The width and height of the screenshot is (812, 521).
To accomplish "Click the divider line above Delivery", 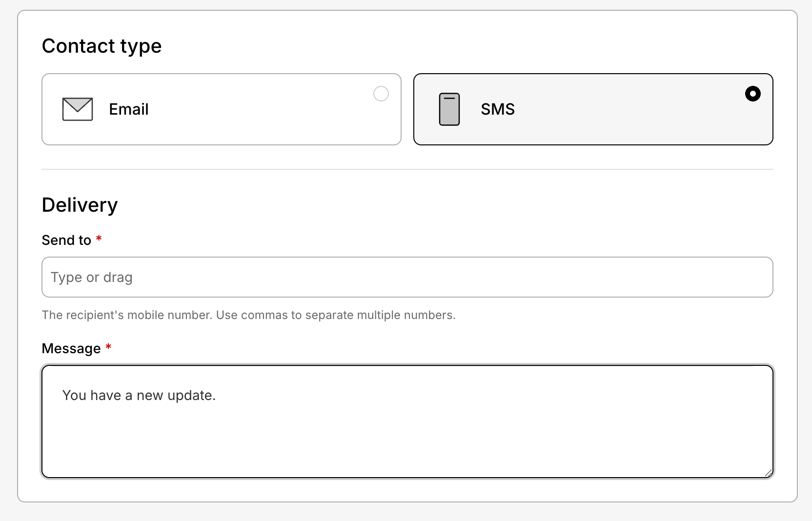I will (x=407, y=169).
